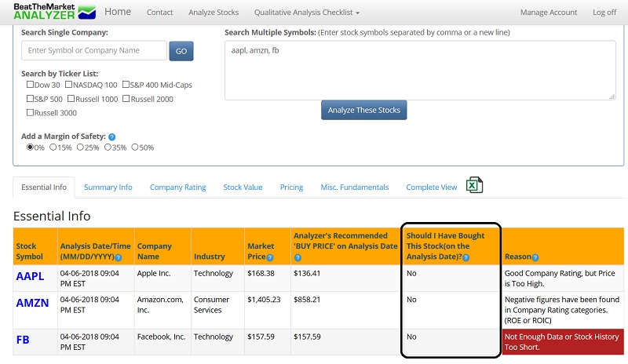Click the red Not Enough Data reason cell
The image size is (628, 364).
tap(563, 342)
